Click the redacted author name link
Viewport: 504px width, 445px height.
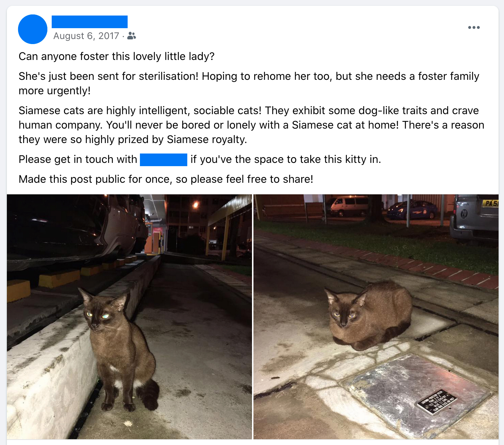click(90, 22)
